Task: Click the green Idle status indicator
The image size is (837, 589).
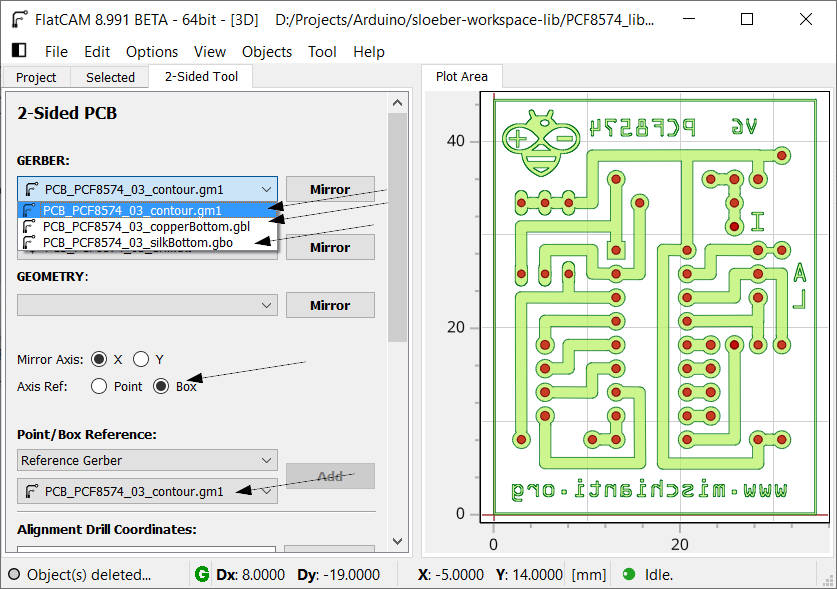Action: pyautogui.click(x=629, y=575)
